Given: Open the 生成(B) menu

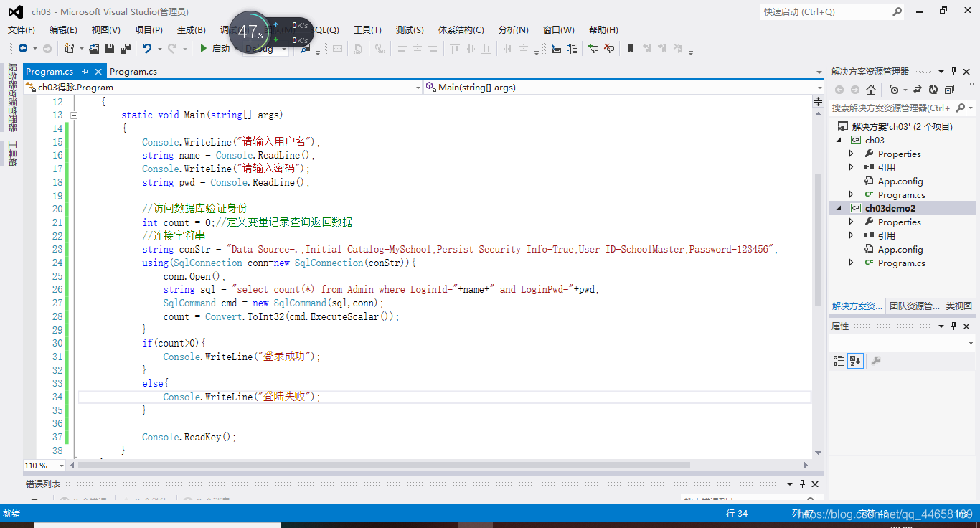Looking at the screenshot, I should [191, 29].
